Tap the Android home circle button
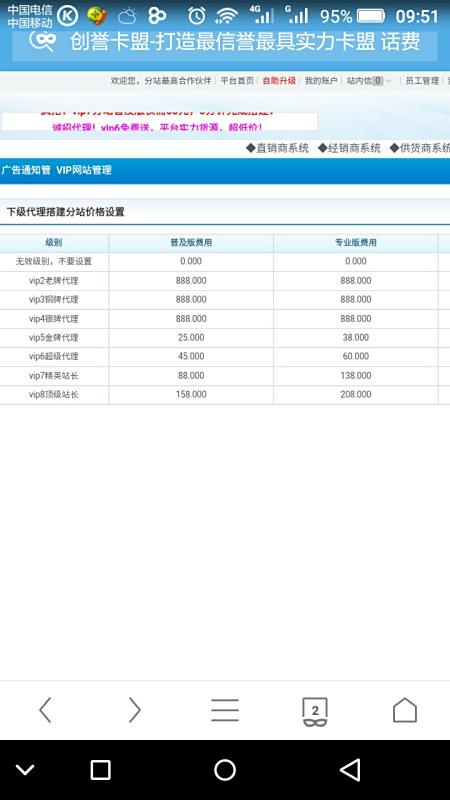The width and height of the screenshot is (450, 800). coord(225,769)
